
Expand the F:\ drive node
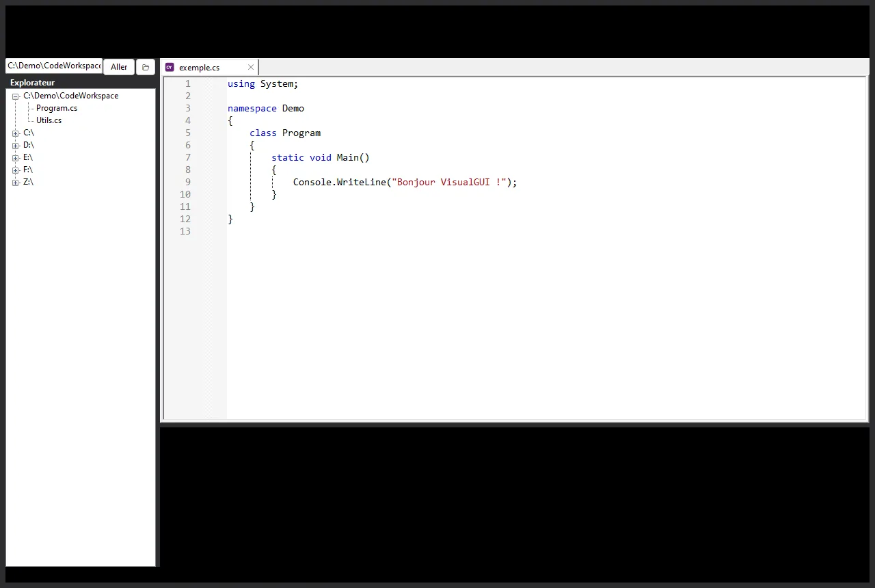15,170
